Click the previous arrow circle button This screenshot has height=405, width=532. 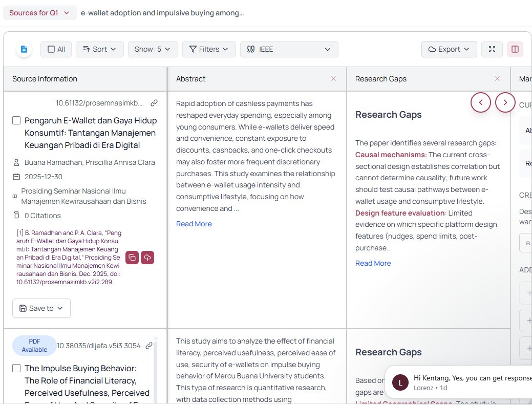point(481,102)
